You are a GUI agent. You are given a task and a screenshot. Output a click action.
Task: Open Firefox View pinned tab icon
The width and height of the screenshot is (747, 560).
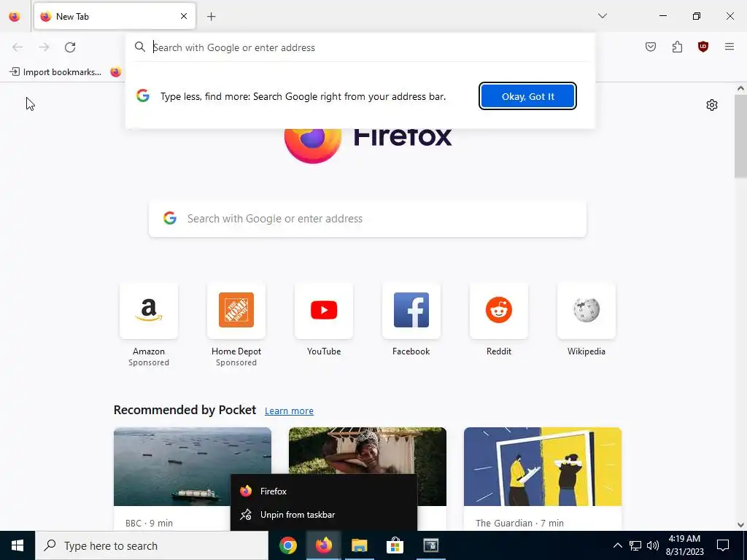coord(15,16)
